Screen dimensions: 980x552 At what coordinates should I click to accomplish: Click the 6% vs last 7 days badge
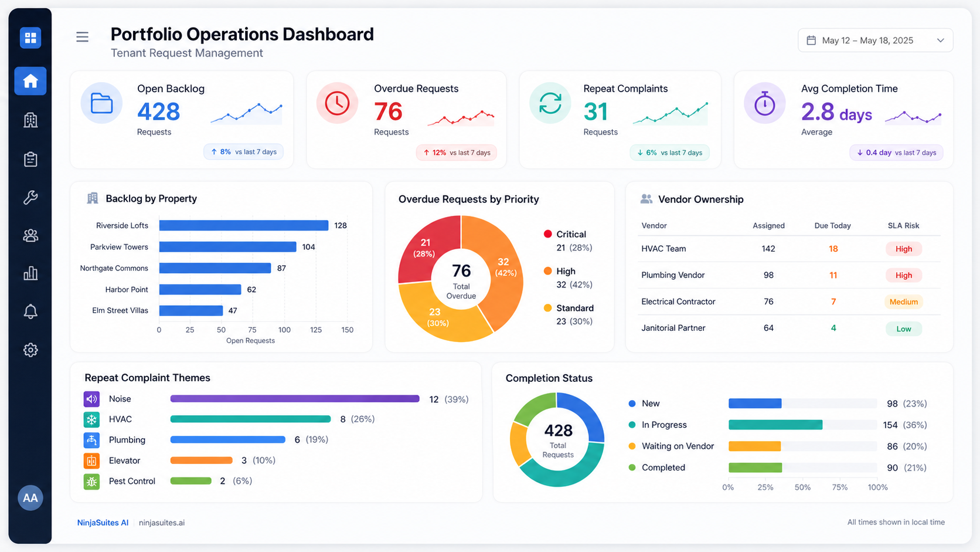pyautogui.click(x=669, y=153)
